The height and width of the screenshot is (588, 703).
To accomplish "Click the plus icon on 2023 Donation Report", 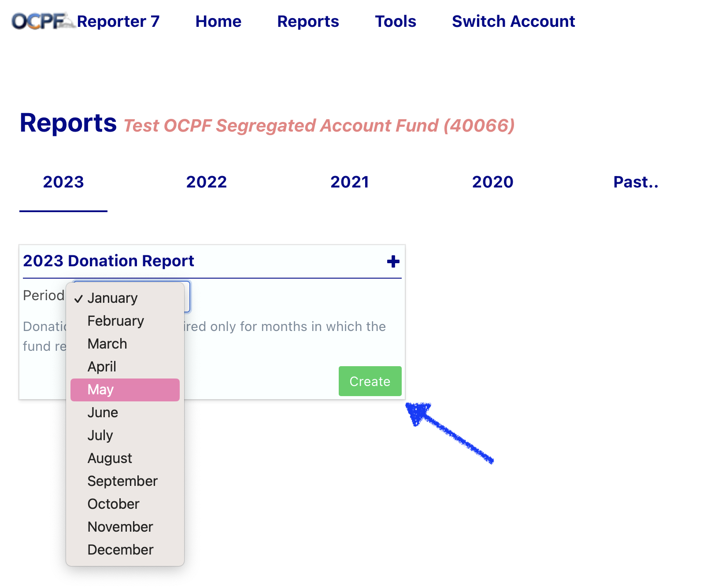I will click(394, 261).
